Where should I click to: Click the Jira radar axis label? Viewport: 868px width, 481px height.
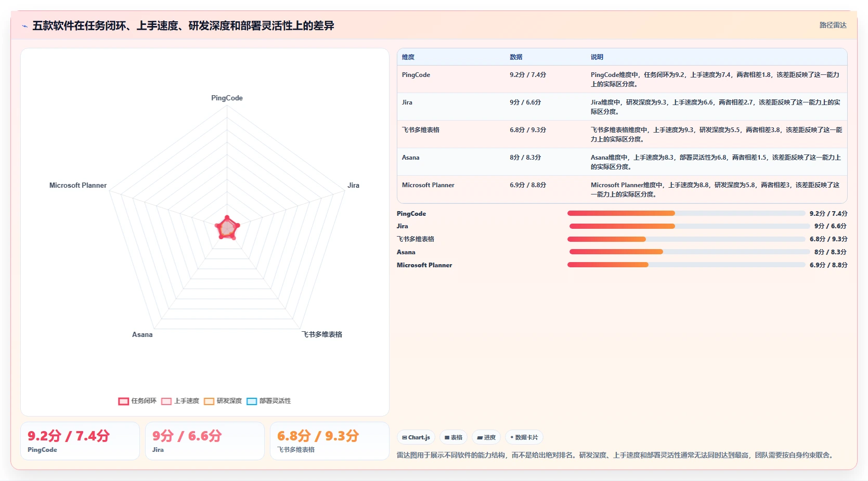coord(353,185)
